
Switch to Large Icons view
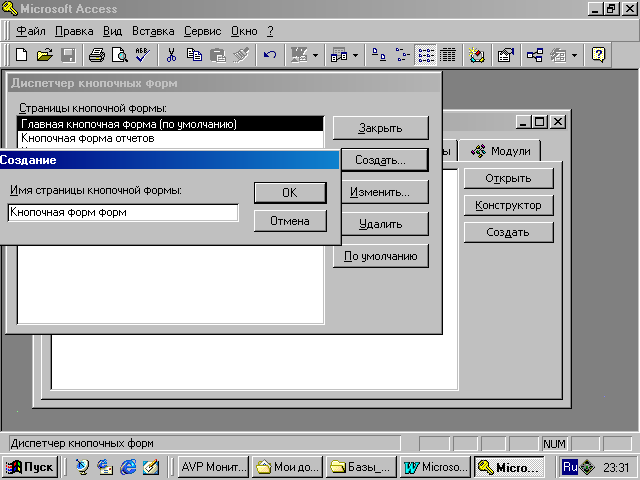click(x=379, y=54)
